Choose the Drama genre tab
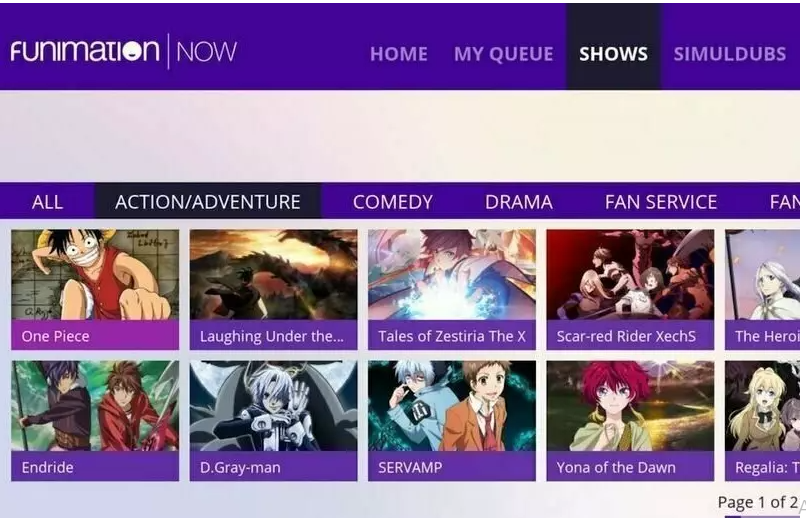 click(519, 201)
